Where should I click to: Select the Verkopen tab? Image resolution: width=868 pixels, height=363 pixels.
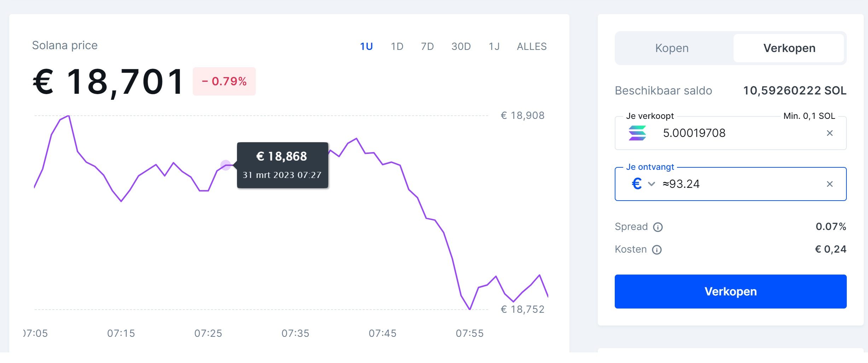(789, 48)
